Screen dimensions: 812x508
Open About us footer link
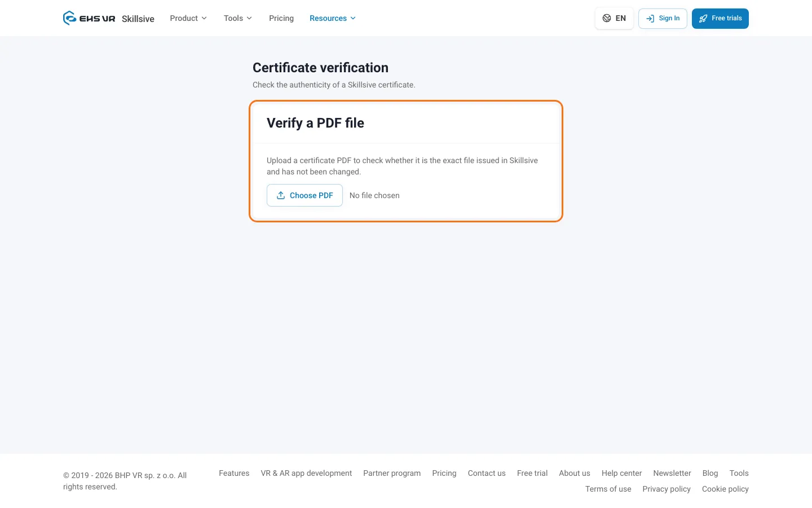tap(575, 473)
